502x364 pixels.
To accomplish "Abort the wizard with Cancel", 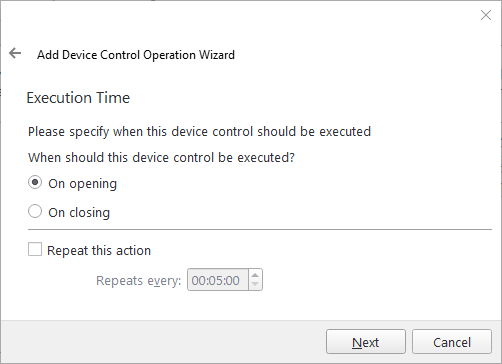I will 452,342.
